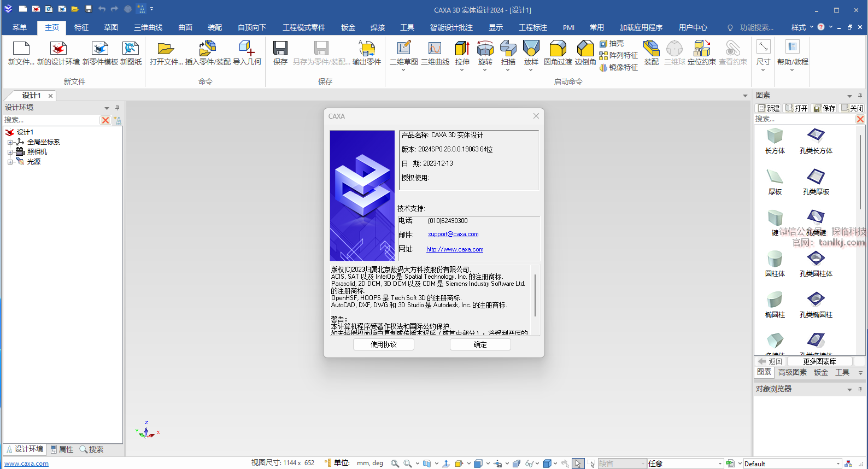Switch to the 特征 ribbon tab

point(81,27)
